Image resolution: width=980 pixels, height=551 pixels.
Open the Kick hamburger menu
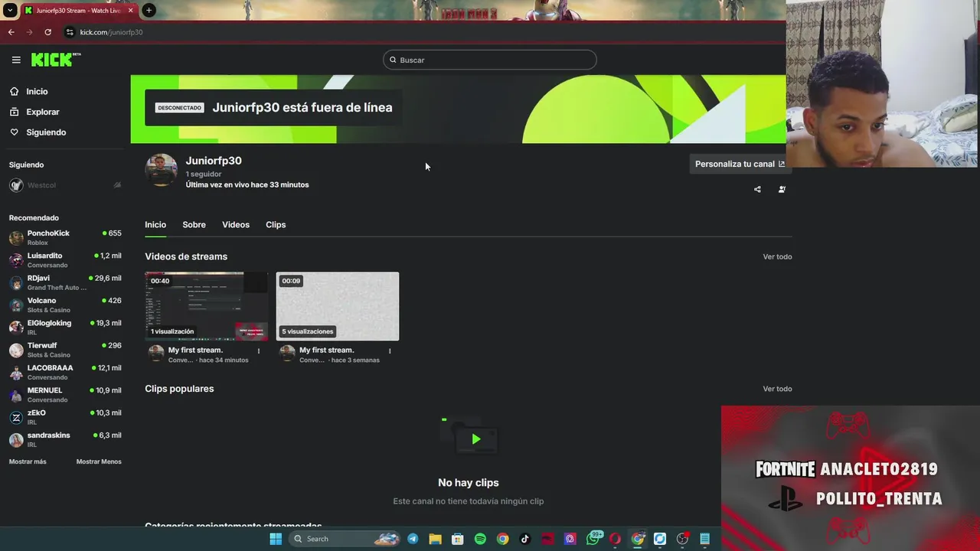tap(16, 60)
